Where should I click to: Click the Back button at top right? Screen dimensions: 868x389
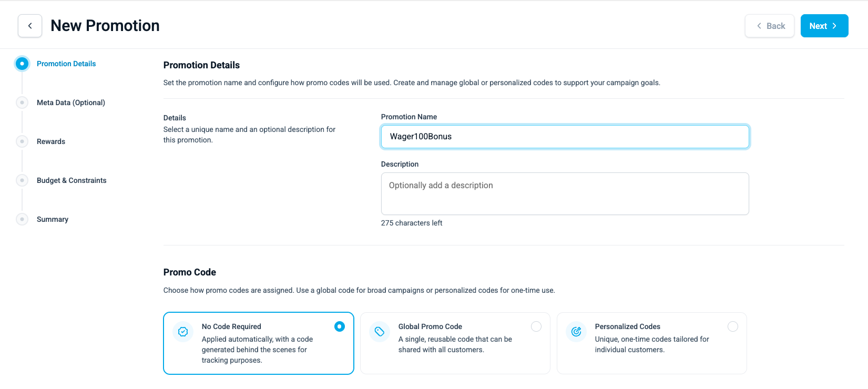pyautogui.click(x=770, y=26)
